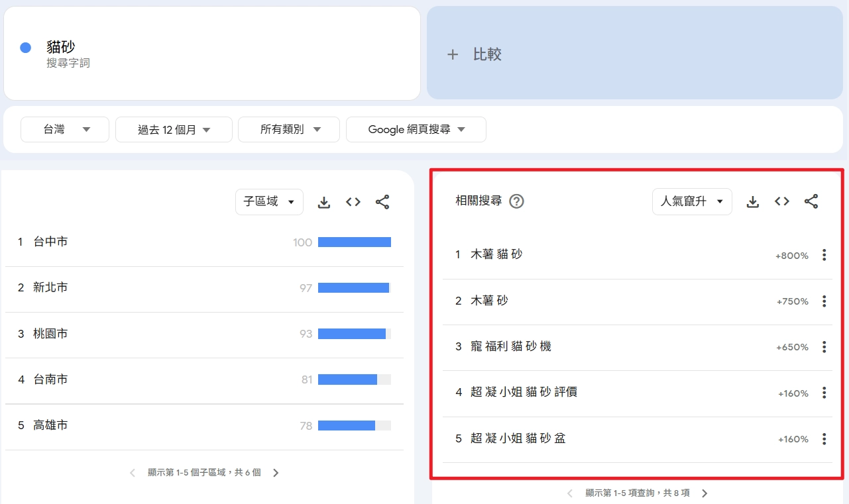The image size is (849, 504).
Task: Open options menu for 木薯 貓砂
Action: (x=824, y=255)
